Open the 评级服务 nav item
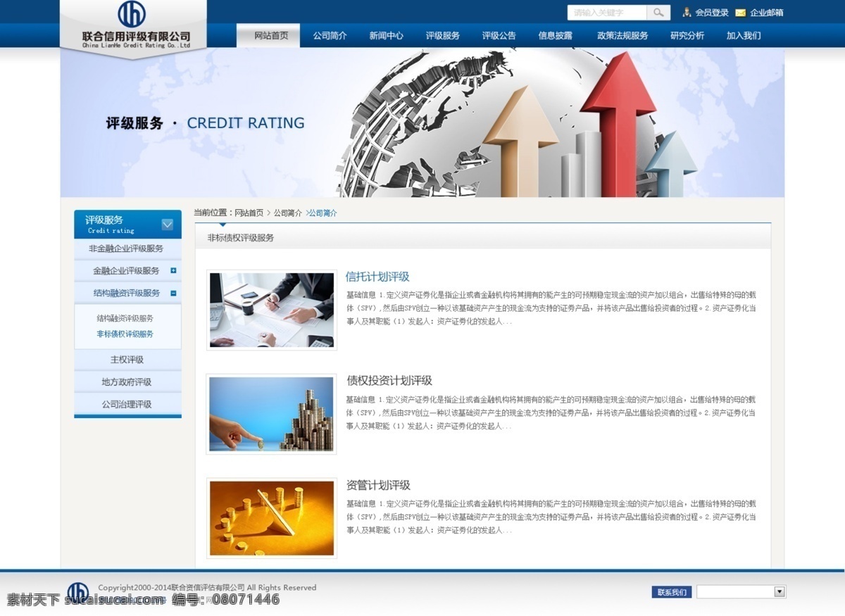The height and width of the screenshot is (616, 845). pyautogui.click(x=442, y=35)
